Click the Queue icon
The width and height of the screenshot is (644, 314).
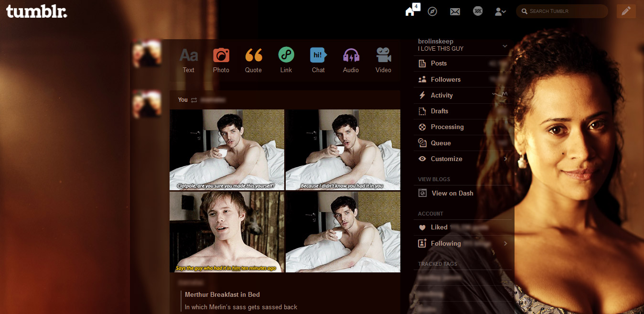422,142
